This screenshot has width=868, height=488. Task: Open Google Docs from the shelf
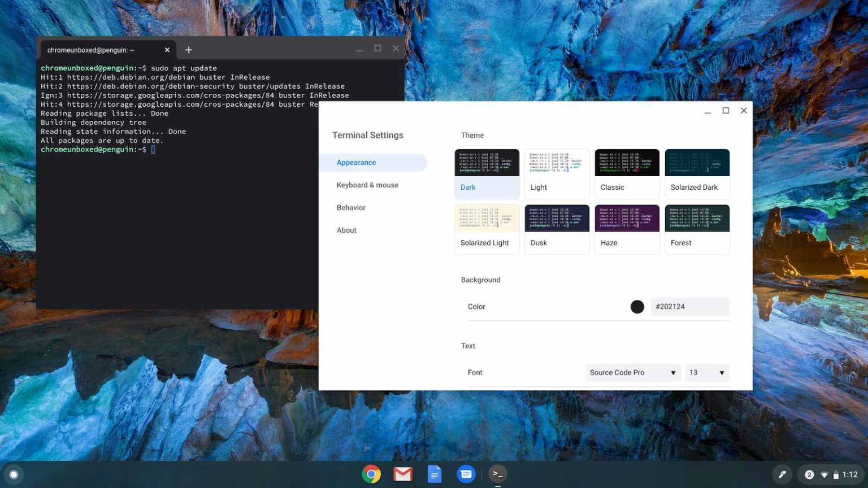[435, 474]
